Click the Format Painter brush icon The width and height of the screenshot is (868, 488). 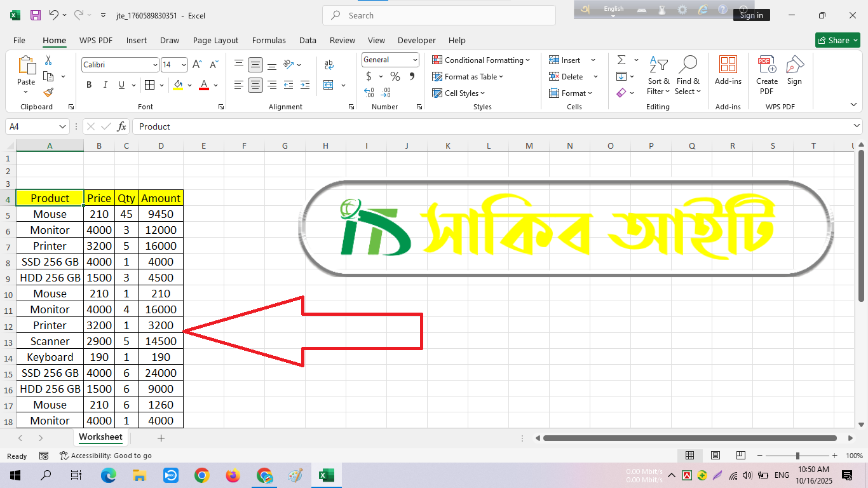[x=48, y=92]
